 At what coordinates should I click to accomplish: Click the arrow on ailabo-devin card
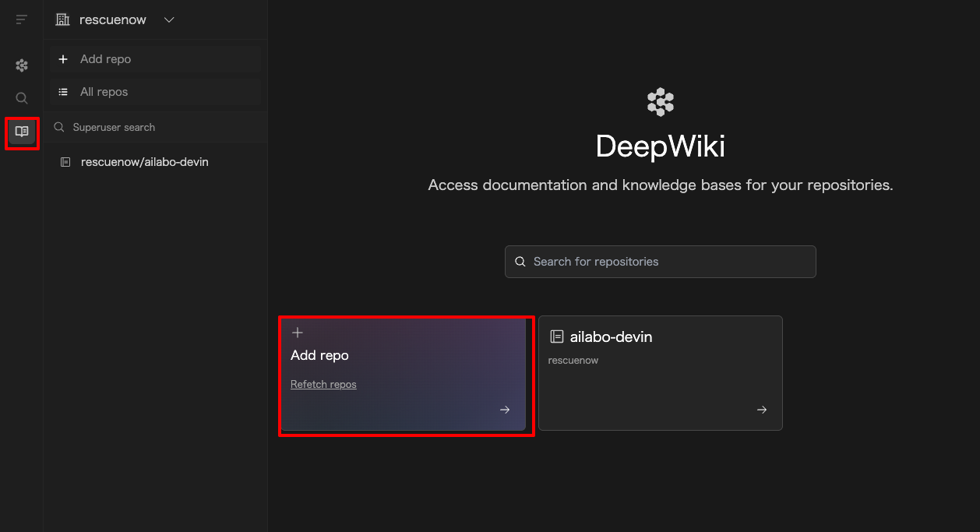(762, 410)
